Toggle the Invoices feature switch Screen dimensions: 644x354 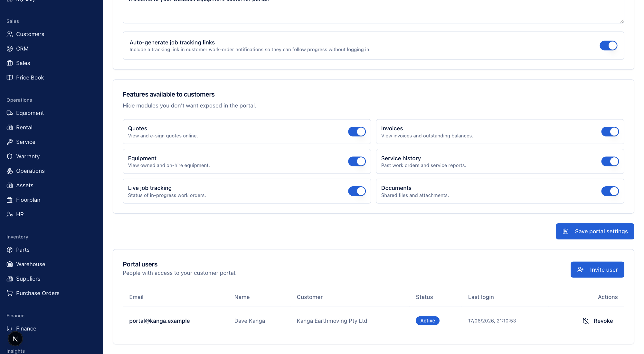coord(610,132)
